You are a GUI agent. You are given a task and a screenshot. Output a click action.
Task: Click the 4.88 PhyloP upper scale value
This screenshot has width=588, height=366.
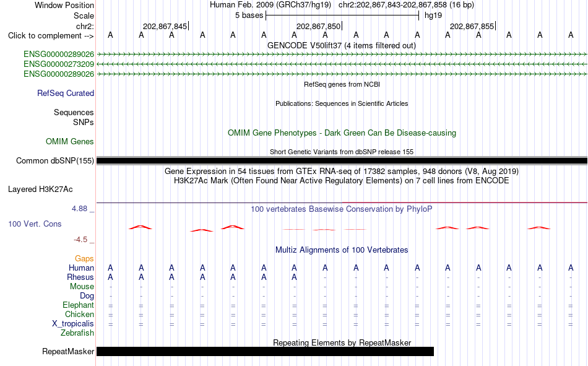pos(79,208)
